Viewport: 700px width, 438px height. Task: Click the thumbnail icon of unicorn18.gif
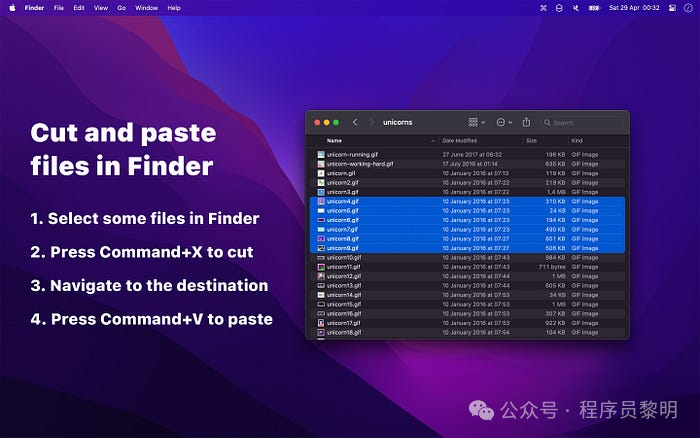[x=321, y=332]
